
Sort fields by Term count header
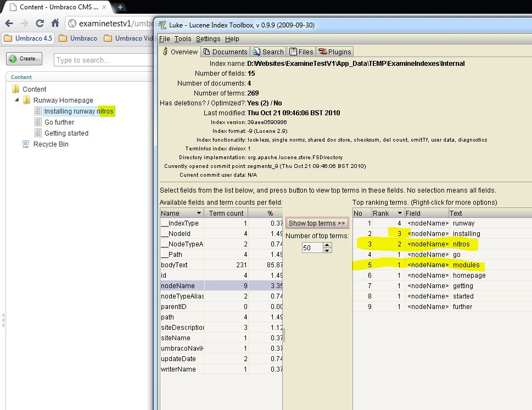(x=226, y=214)
